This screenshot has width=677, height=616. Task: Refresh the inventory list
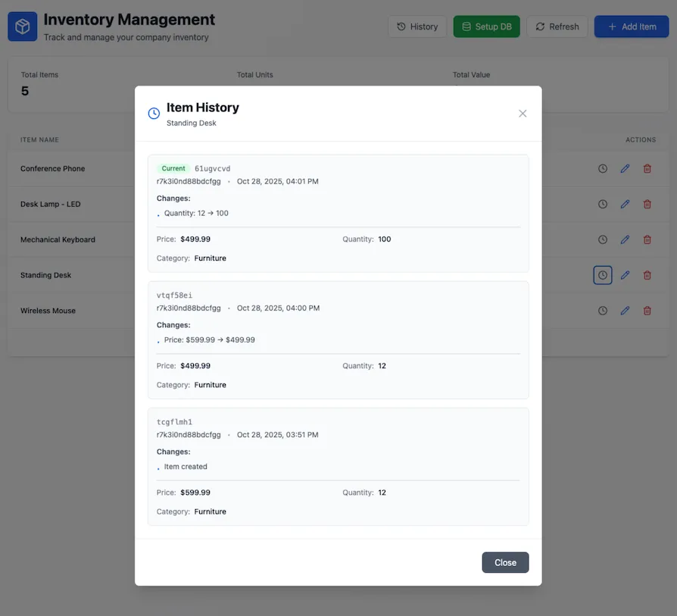557,27
